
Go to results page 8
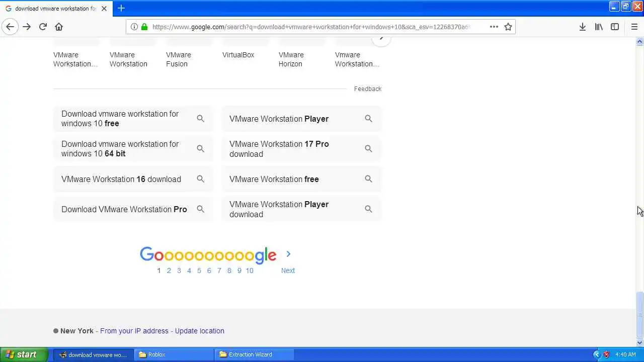229,270
